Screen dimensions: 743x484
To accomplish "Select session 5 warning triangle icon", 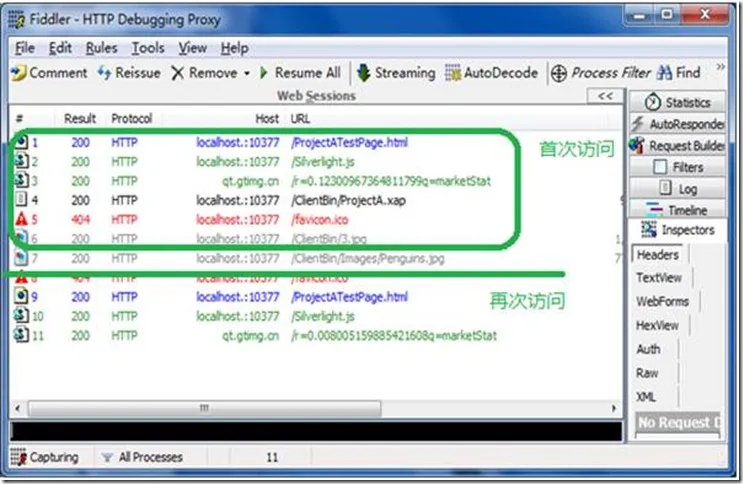I will (x=21, y=219).
